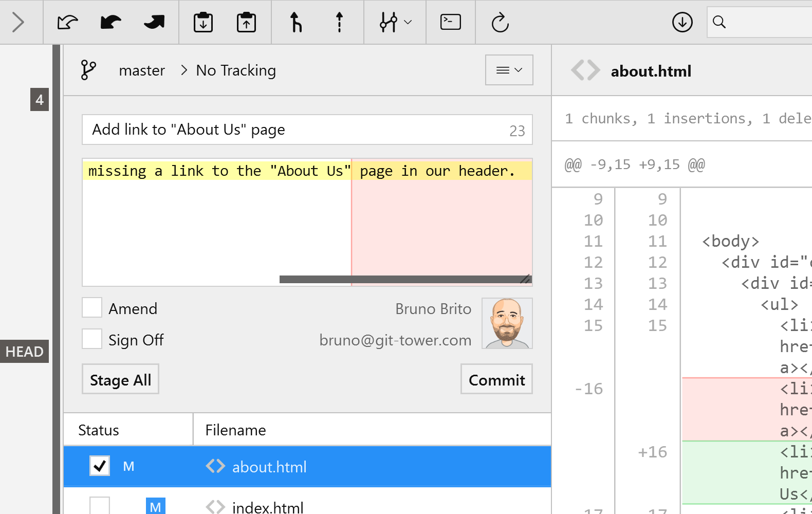Click the Push toolbar icon
This screenshot has height=514, width=812.
point(154,22)
